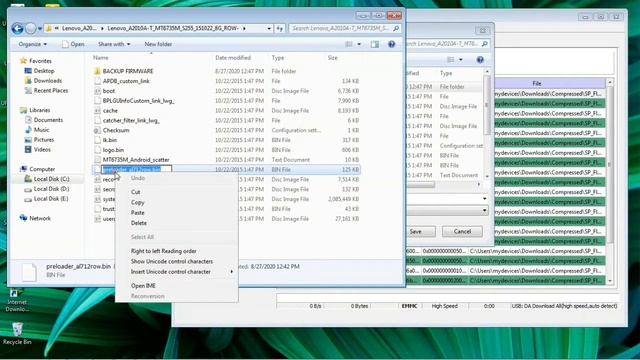Viewport: 640px width, 360px height.
Task: Choose Open IME from context menu
Action: coord(143,286)
